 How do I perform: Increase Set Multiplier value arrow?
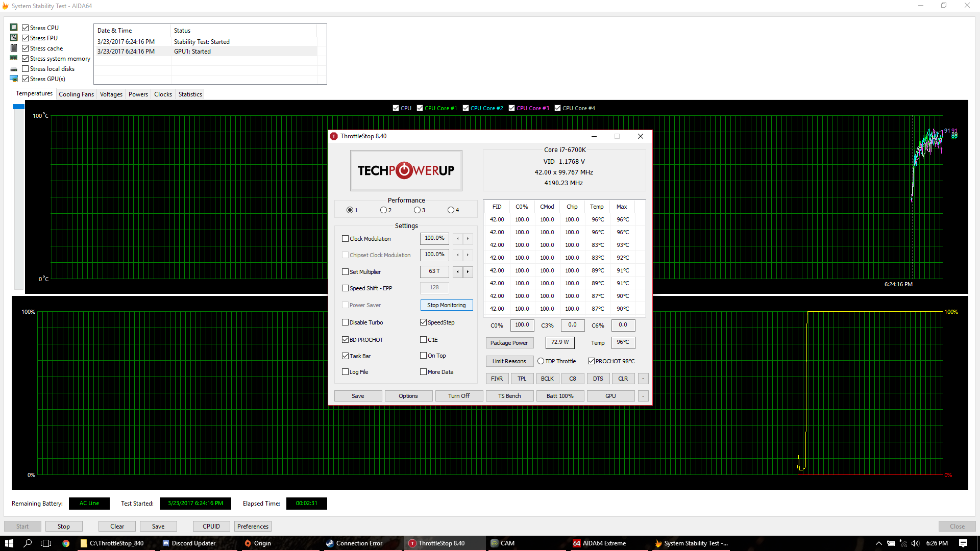click(468, 272)
